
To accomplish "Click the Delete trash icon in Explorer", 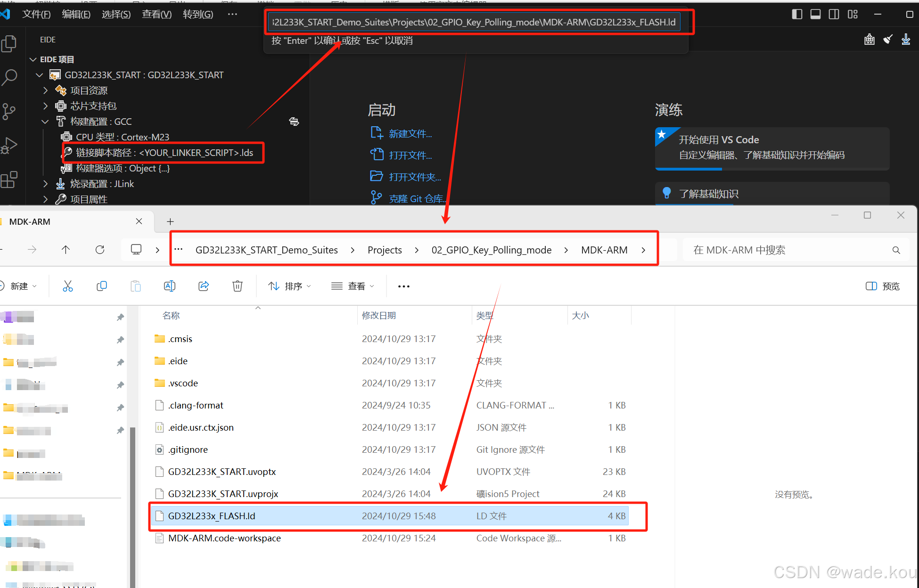I will click(x=238, y=286).
